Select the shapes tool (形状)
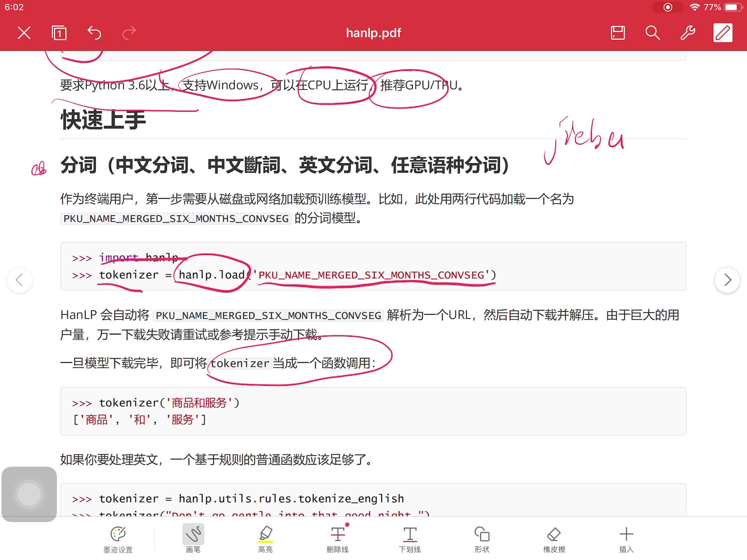The image size is (747, 560). (x=482, y=539)
